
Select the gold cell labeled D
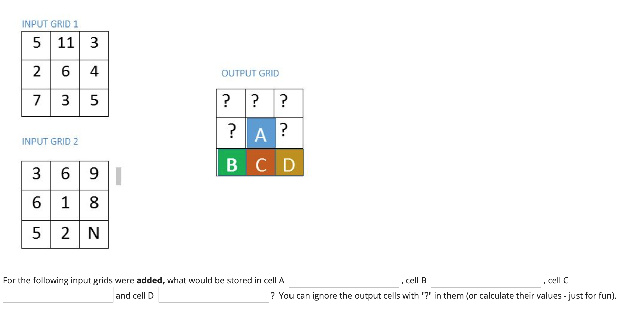pyautogui.click(x=289, y=163)
